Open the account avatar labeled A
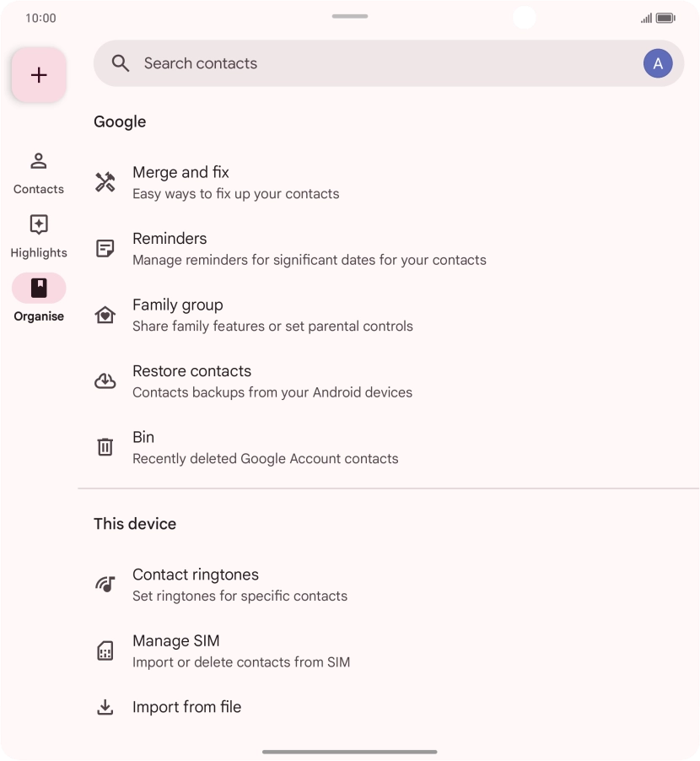The height and width of the screenshot is (761, 700). click(x=658, y=63)
